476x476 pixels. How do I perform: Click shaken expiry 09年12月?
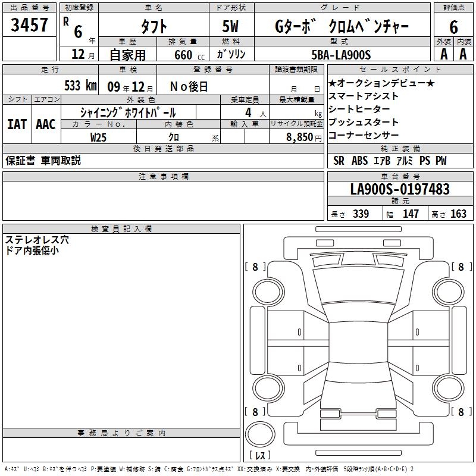click(x=130, y=87)
